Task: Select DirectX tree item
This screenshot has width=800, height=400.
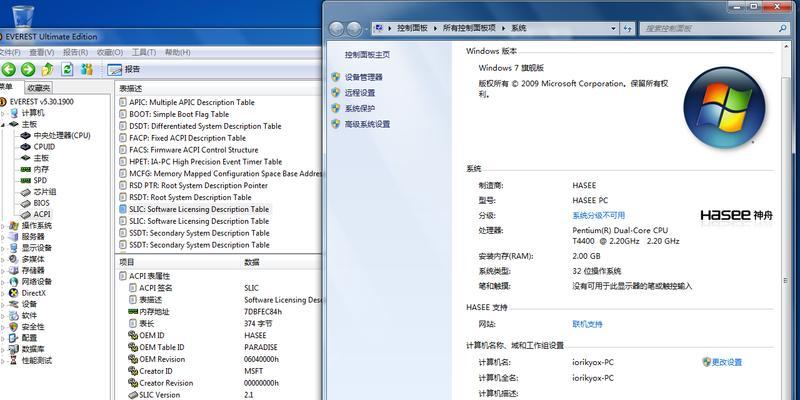Action: [33, 293]
